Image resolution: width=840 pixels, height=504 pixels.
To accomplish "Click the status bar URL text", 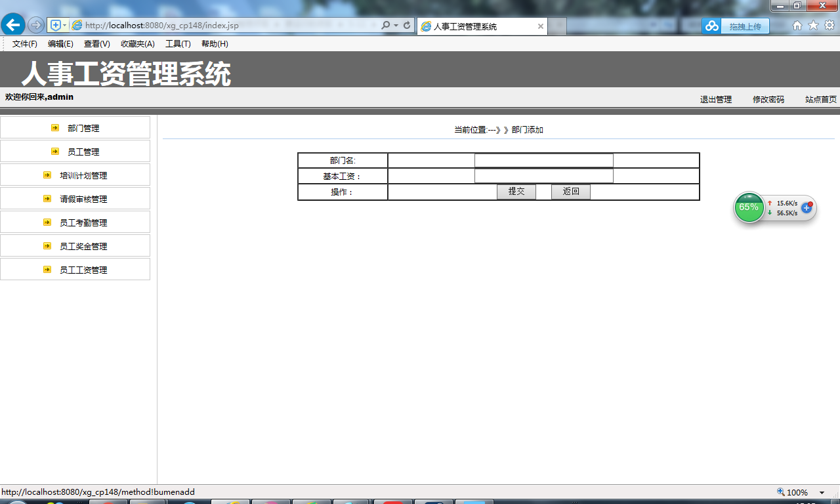I will tap(98, 492).
